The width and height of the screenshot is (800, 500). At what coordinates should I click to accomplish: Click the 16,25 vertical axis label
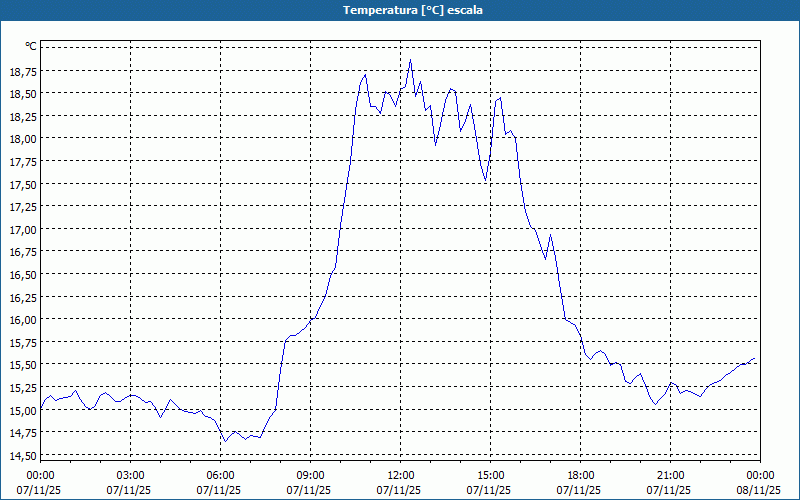tap(23, 298)
